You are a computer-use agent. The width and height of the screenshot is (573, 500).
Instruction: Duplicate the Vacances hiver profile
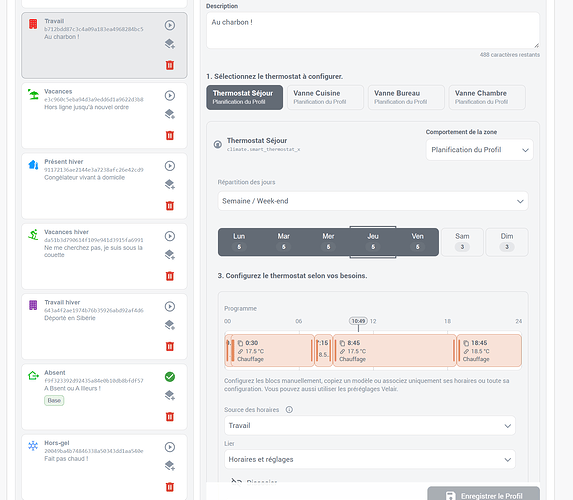(170, 255)
